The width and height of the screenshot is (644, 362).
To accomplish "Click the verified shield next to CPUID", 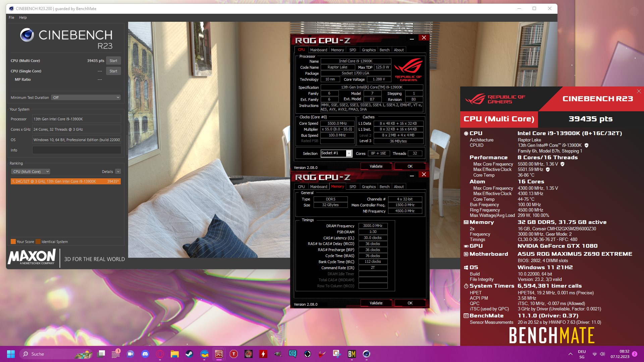I will 587,145.
